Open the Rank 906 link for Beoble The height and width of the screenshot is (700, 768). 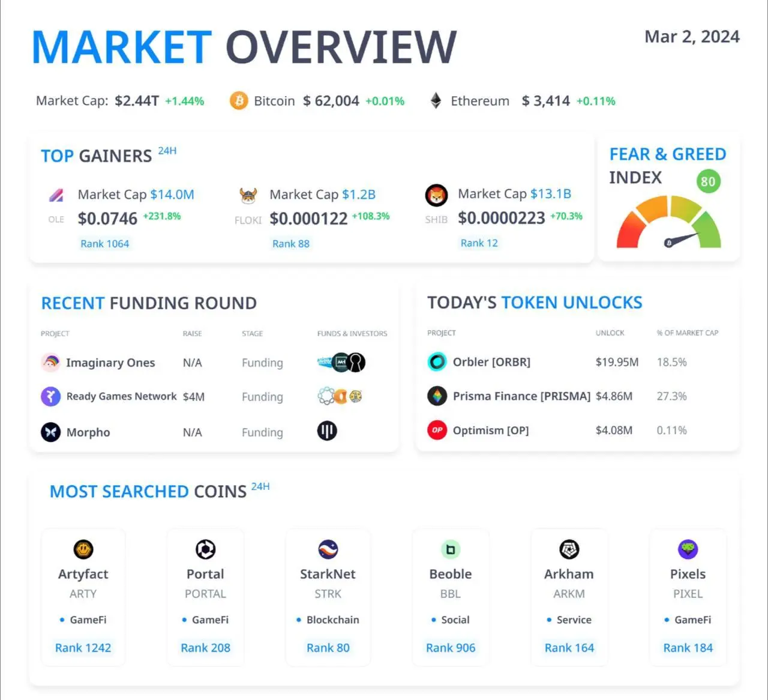point(451,648)
